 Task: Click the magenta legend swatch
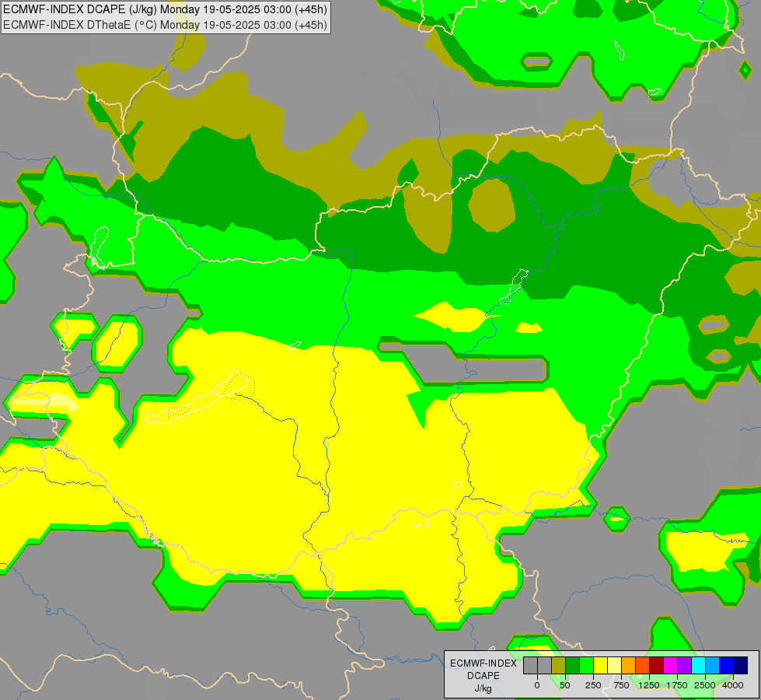[x=671, y=665]
